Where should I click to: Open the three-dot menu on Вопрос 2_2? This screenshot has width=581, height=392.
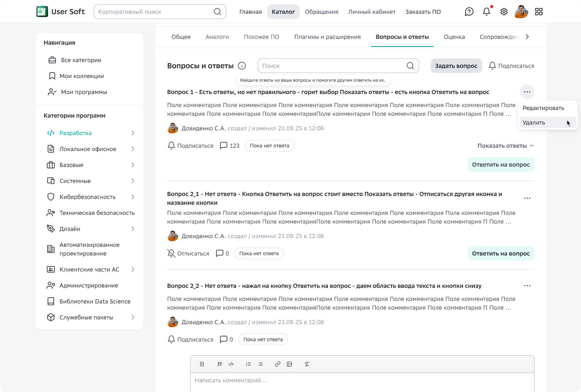527,286
